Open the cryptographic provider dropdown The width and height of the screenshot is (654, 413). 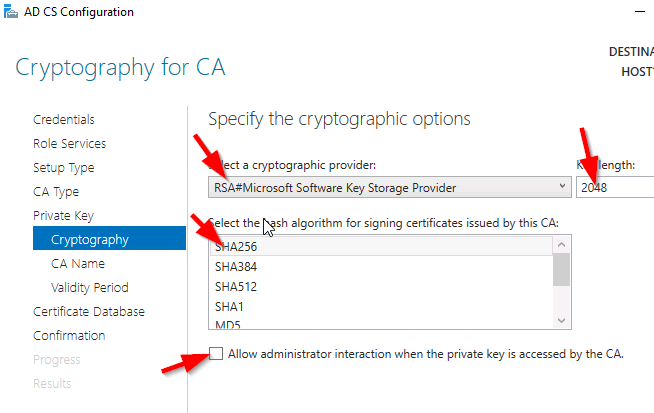[390, 187]
